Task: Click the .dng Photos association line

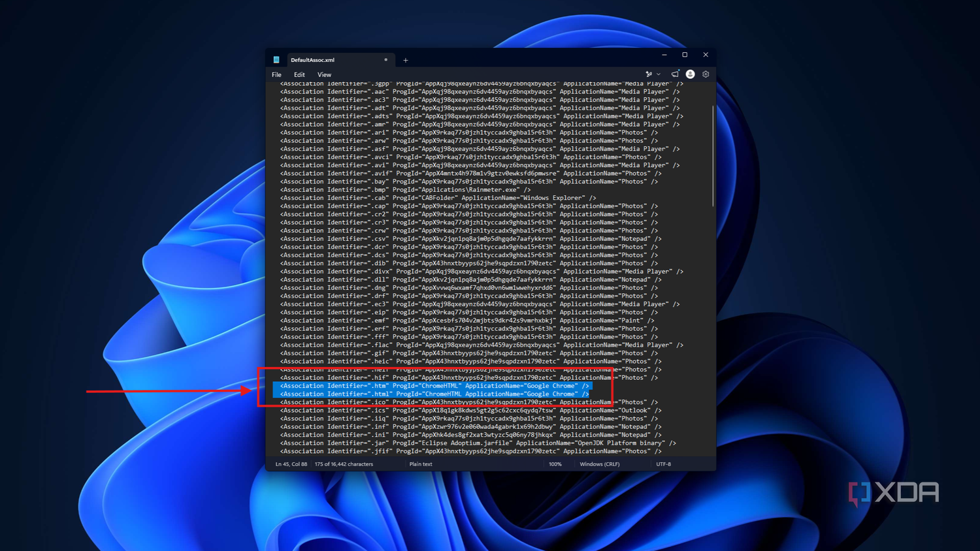Action: [x=469, y=288]
